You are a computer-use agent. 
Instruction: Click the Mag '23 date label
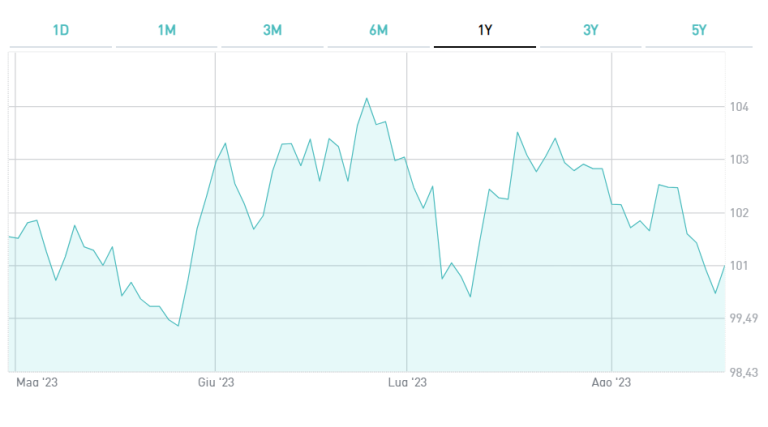pyautogui.click(x=37, y=383)
